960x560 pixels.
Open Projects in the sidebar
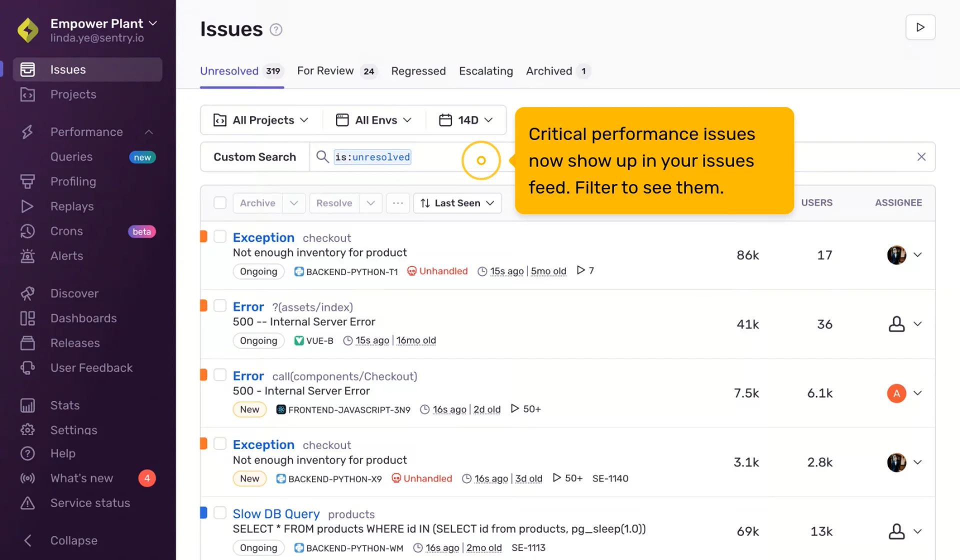[73, 94]
